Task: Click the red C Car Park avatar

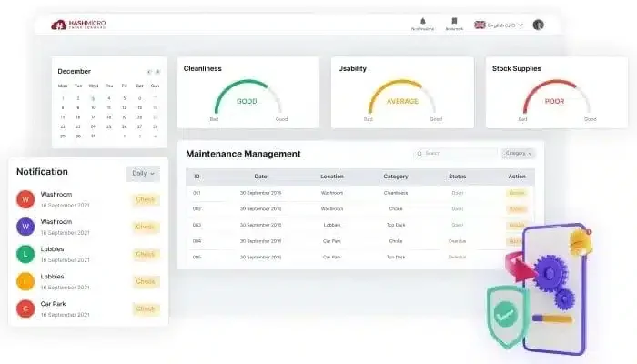Action: 25,308
